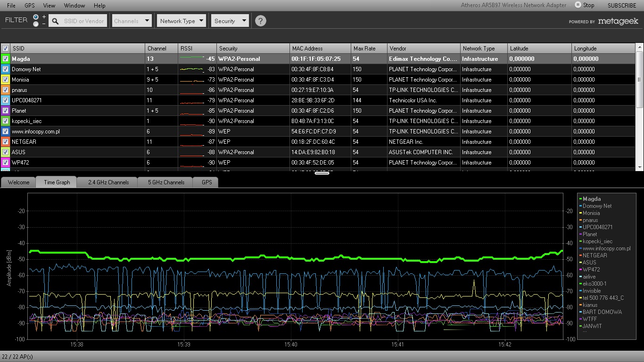
Task: Uncheck the Planet network checkbox
Action: pos(5,111)
